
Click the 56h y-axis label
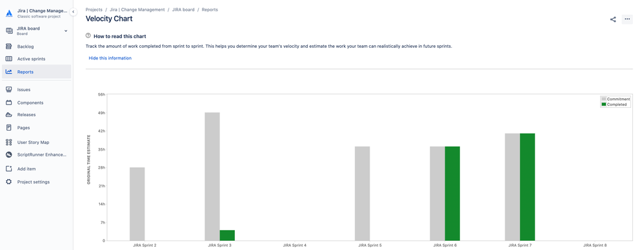tap(101, 94)
